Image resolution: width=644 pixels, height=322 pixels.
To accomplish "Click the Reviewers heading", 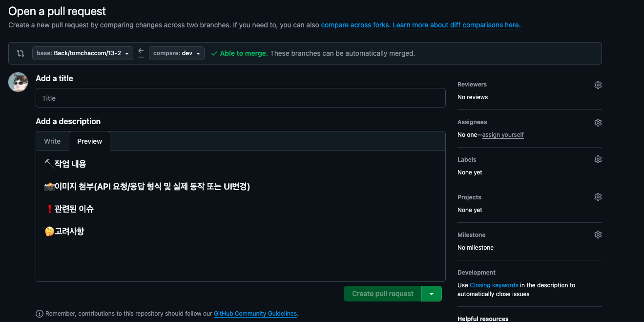I will tap(472, 85).
